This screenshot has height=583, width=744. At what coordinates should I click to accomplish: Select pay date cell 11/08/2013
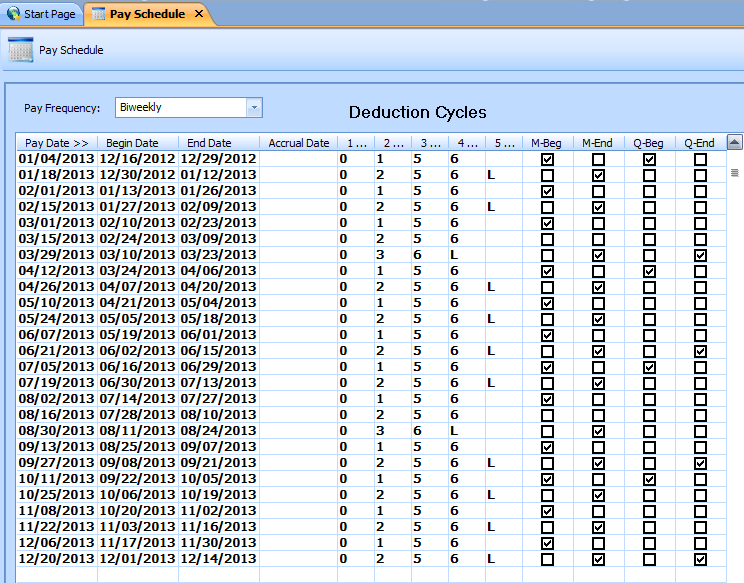[56, 510]
